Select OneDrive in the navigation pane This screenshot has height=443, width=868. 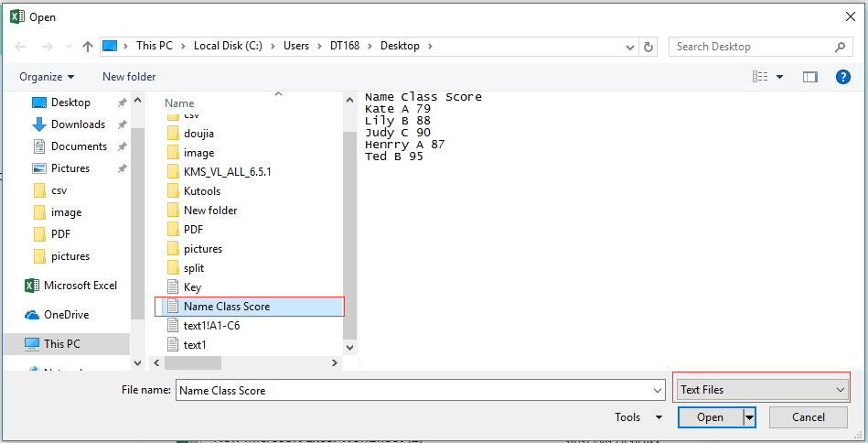point(66,315)
